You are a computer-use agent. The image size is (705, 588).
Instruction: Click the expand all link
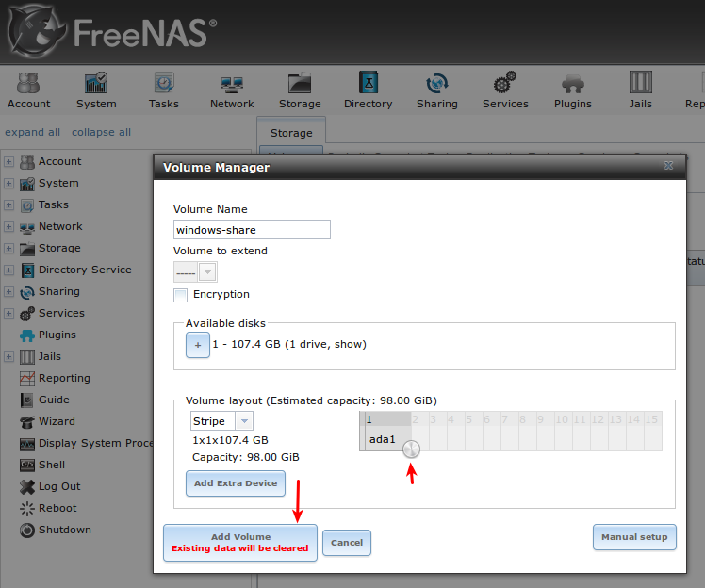pos(32,132)
